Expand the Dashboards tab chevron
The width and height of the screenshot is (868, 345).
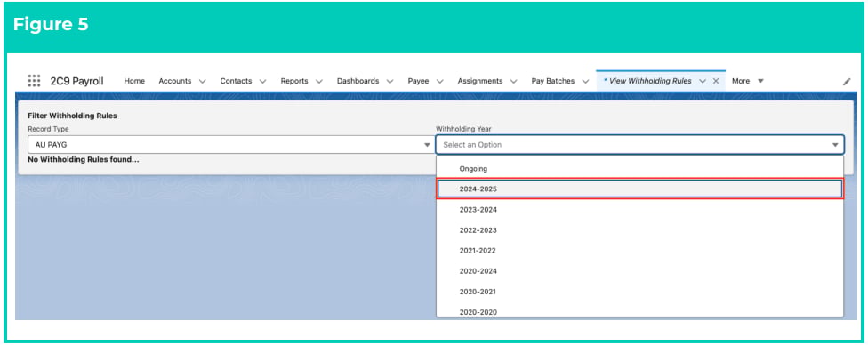point(390,81)
